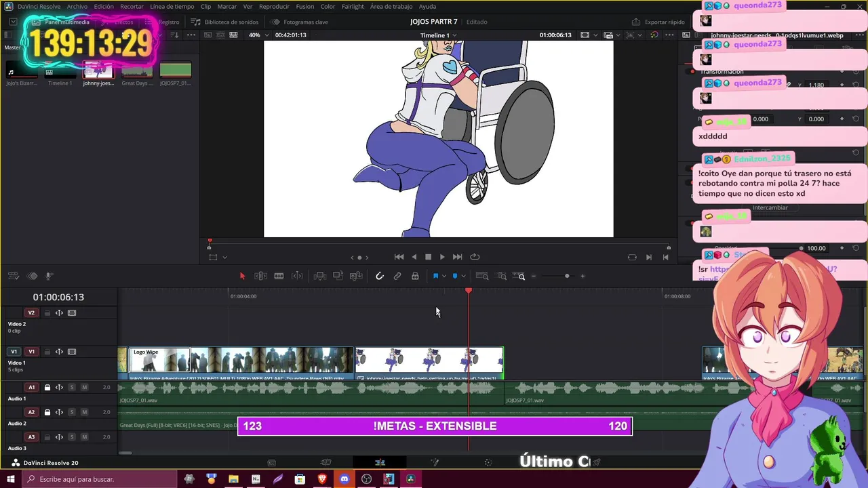868x488 pixels.
Task: Click the johnny-joestar clip on Video 1
Action: [429, 363]
